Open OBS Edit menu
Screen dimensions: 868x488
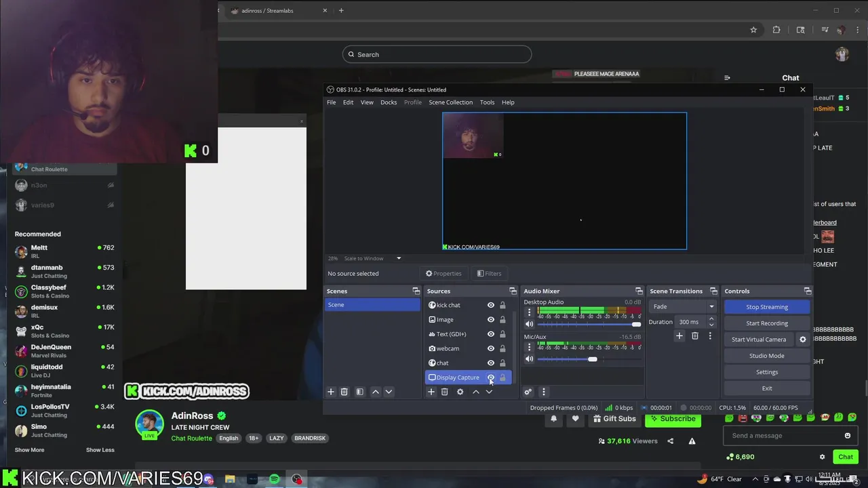point(348,102)
